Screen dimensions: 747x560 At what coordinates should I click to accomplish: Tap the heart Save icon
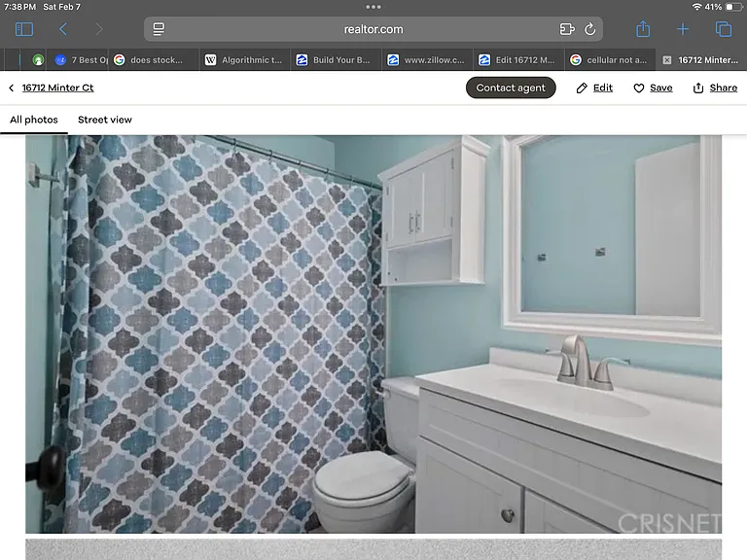click(x=639, y=88)
